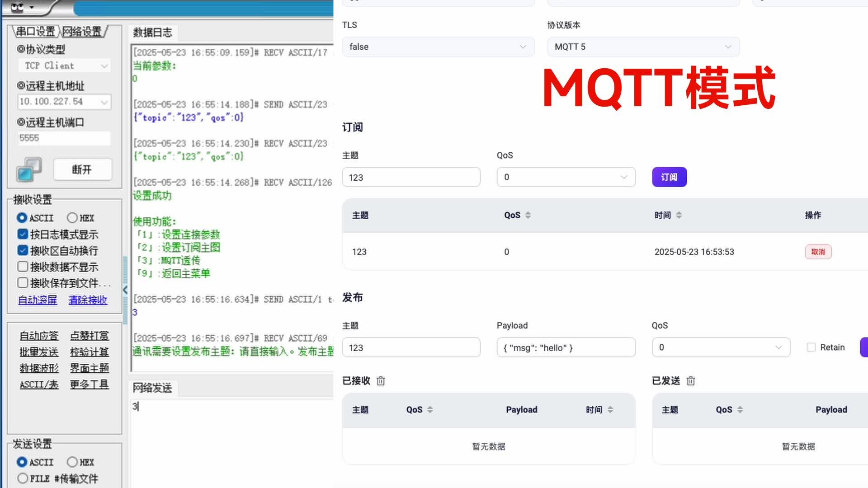Open MQTT 5 protocol version dropdown
Image resolution: width=868 pixels, height=488 pixels.
(643, 47)
